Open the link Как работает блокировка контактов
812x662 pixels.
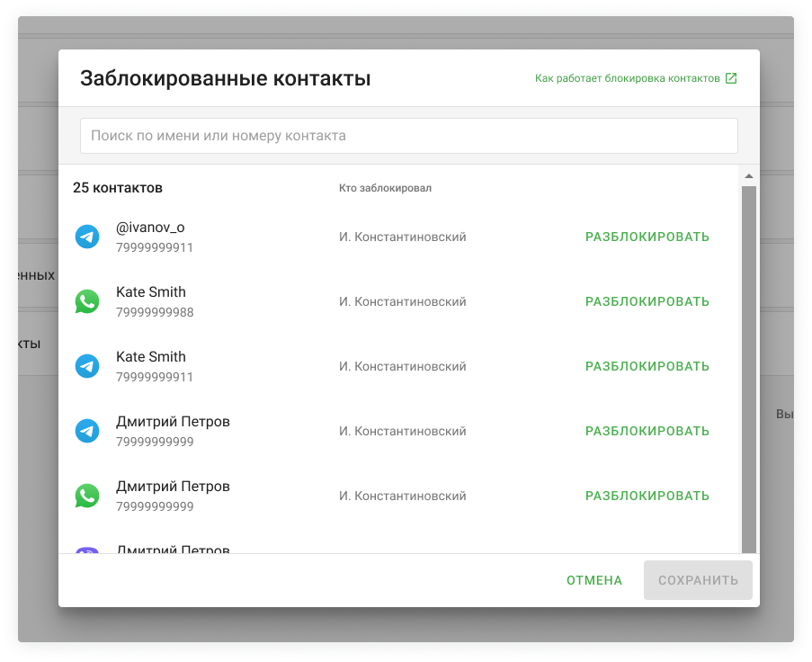coord(627,78)
